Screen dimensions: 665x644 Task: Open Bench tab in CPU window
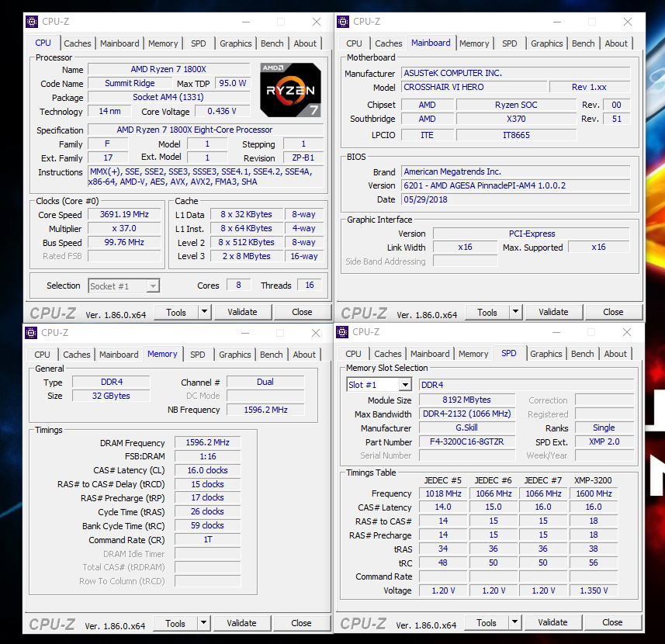pos(272,43)
